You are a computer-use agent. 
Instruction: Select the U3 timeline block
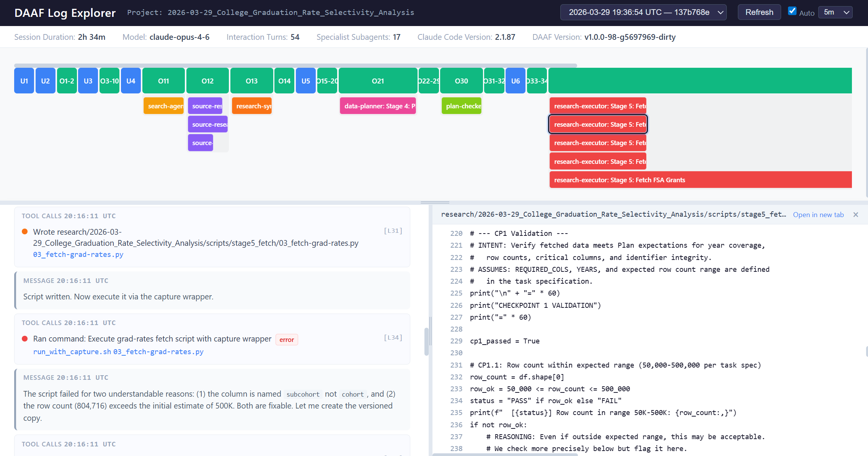tap(88, 81)
